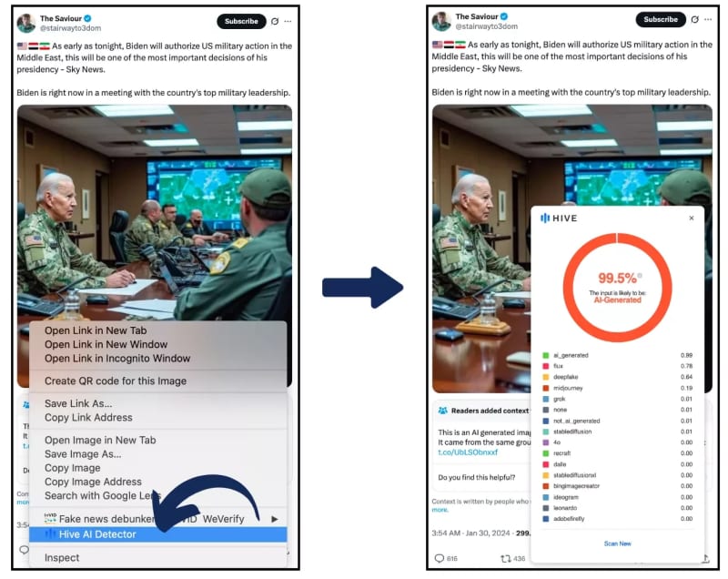Viewport: 728px width, 579px height.
Task: Click Subscribe button in the right tweet
Action: (661, 19)
